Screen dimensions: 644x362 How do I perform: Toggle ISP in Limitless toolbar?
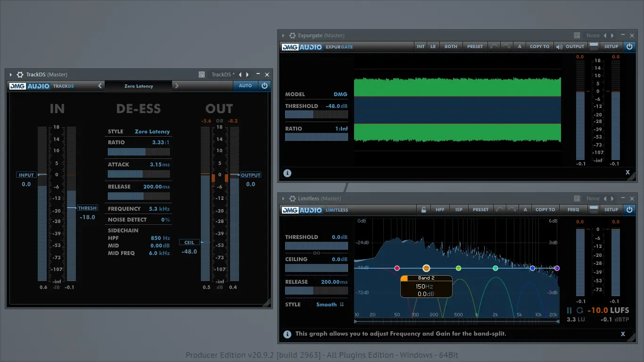pyautogui.click(x=459, y=210)
